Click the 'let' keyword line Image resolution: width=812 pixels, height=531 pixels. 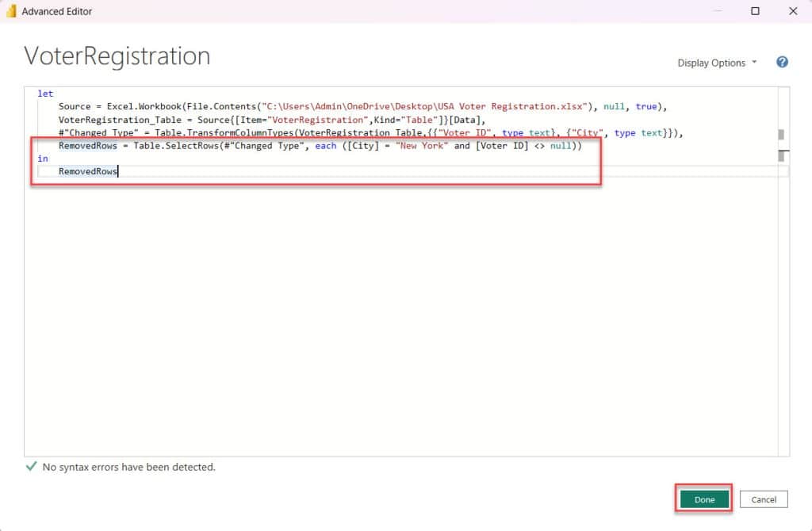(x=45, y=94)
